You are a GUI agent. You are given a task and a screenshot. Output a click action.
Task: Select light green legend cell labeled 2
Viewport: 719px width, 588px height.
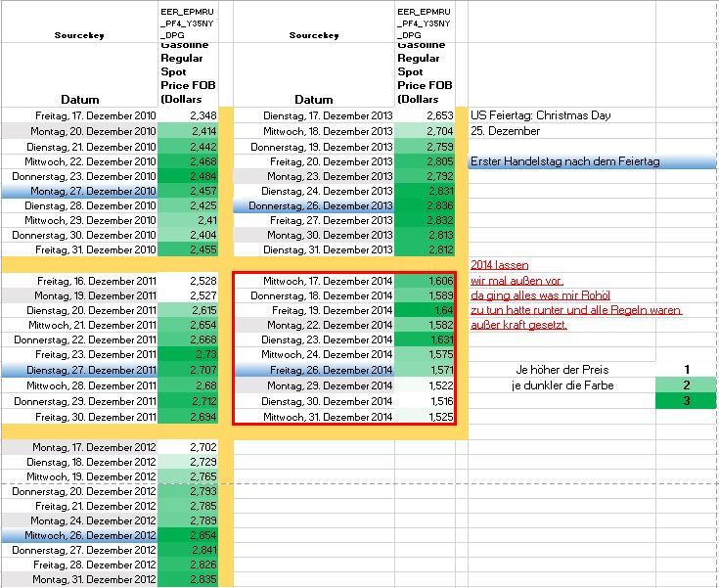tap(687, 385)
